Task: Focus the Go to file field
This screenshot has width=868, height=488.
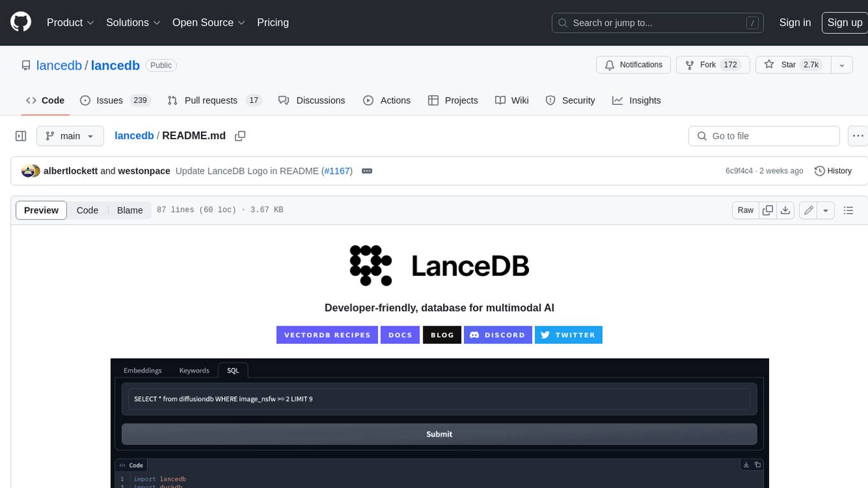Action: pyautogui.click(x=764, y=136)
